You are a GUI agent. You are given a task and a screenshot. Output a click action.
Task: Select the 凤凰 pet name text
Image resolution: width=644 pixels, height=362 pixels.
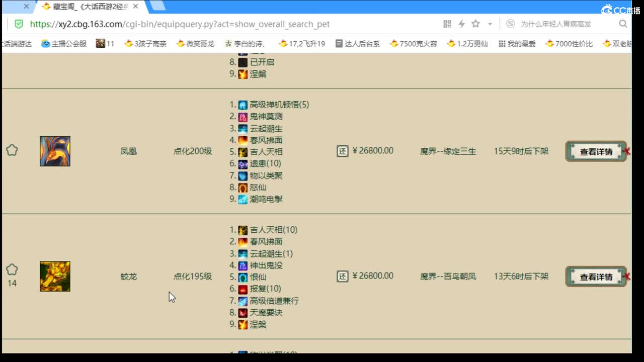pyautogui.click(x=129, y=151)
